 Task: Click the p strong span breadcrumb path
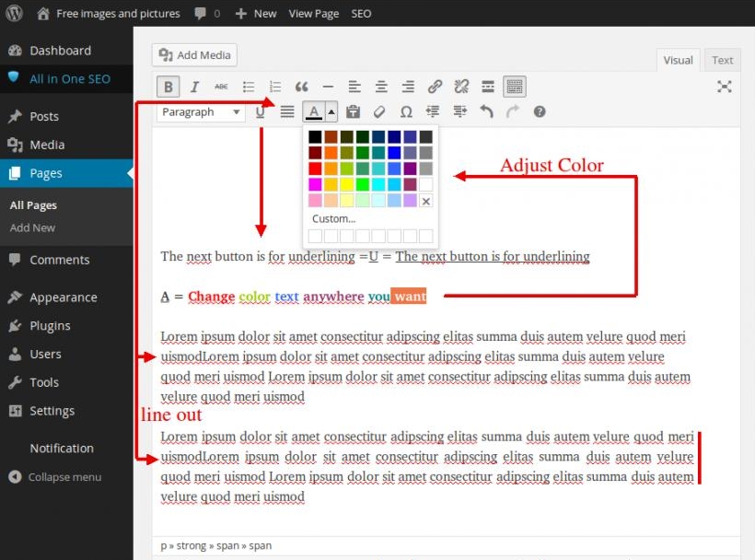218,545
